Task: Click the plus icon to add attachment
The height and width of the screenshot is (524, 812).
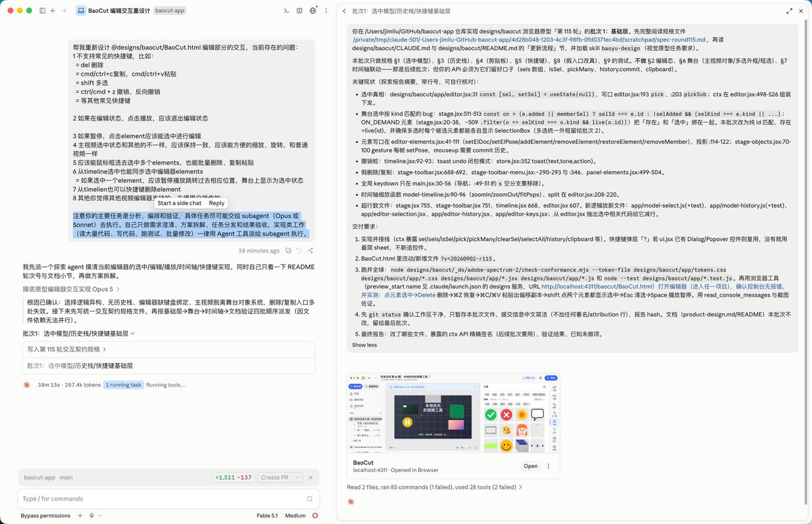Action: (x=80, y=516)
